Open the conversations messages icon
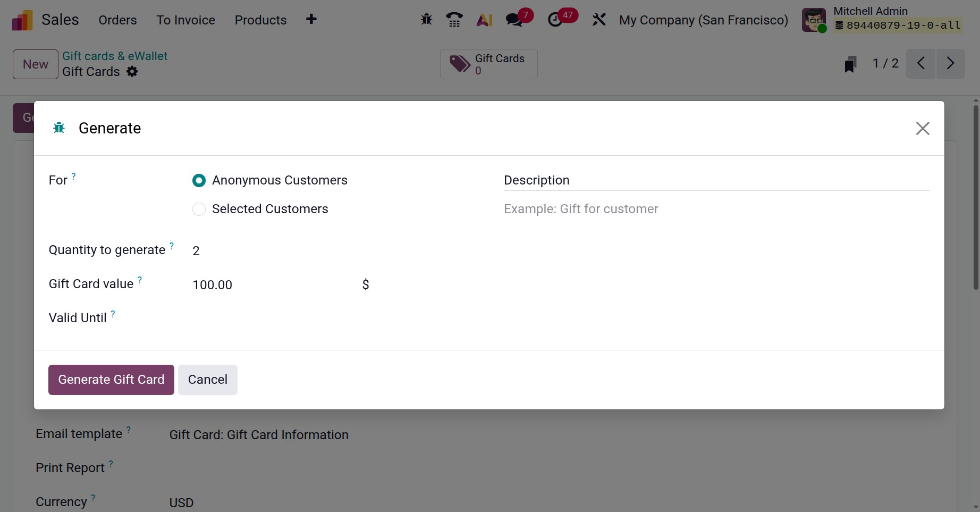The width and height of the screenshot is (980, 512). [x=514, y=20]
